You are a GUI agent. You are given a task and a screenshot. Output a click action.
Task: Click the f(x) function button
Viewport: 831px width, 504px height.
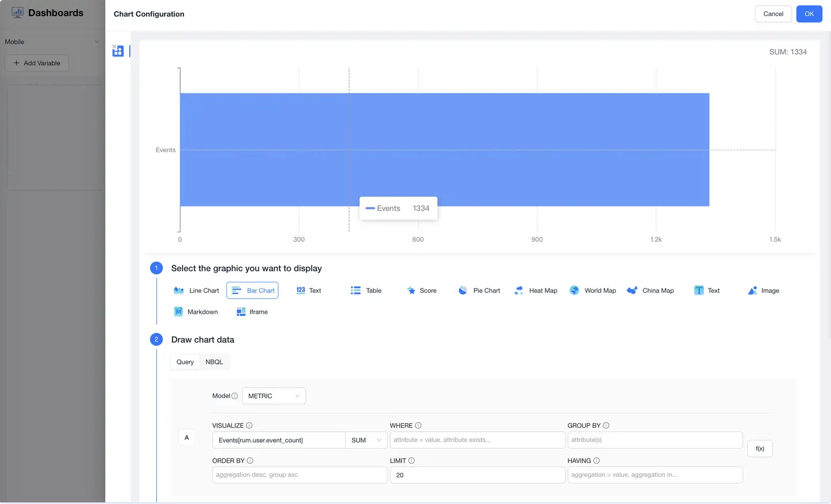[x=759, y=448]
